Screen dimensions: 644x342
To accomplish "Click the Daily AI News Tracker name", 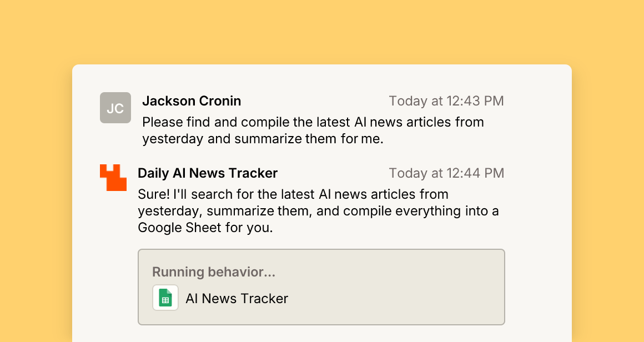I will (x=208, y=173).
